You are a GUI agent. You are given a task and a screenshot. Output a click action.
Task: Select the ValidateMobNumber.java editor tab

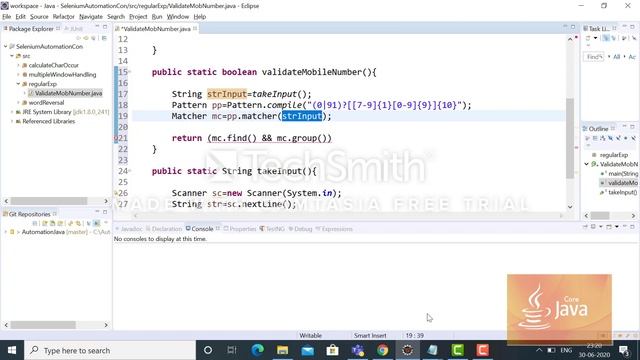click(156, 29)
